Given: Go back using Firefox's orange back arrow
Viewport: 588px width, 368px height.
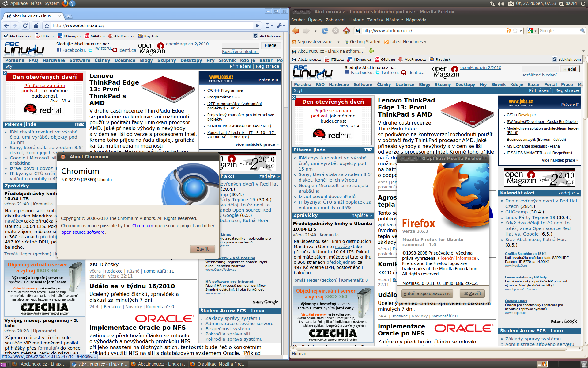Looking at the screenshot, I should coord(296,31).
